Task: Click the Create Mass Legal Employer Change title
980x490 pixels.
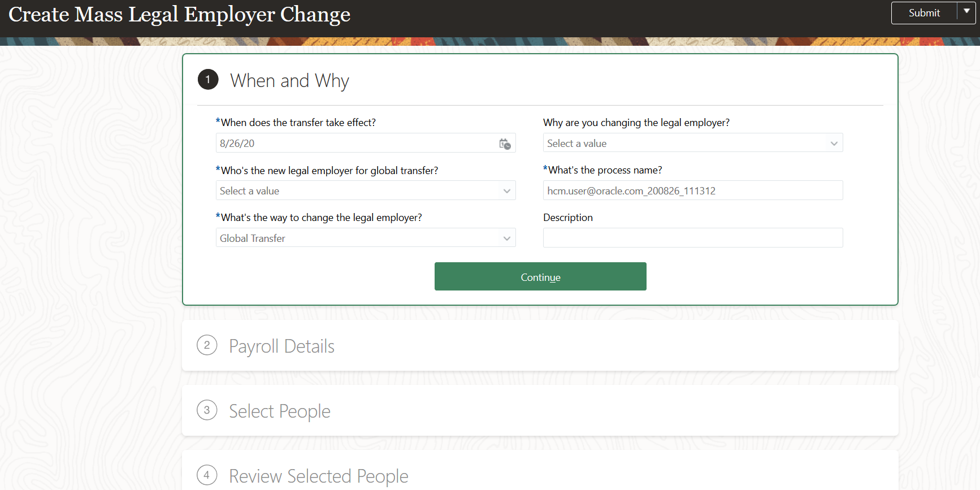Action: tap(180, 15)
